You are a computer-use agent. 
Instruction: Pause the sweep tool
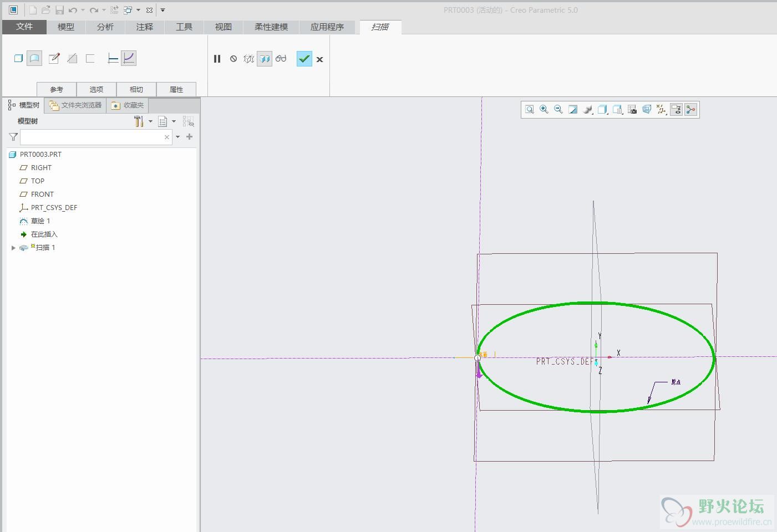tap(217, 59)
